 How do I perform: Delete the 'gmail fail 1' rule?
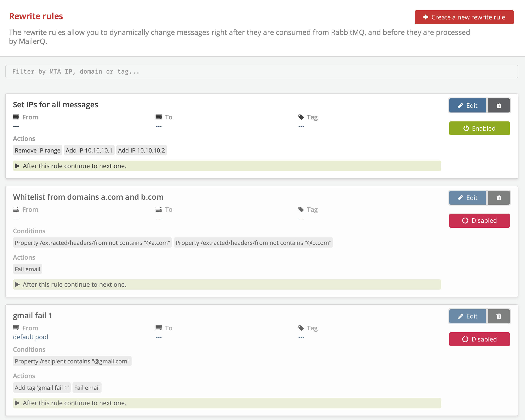[498, 316]
